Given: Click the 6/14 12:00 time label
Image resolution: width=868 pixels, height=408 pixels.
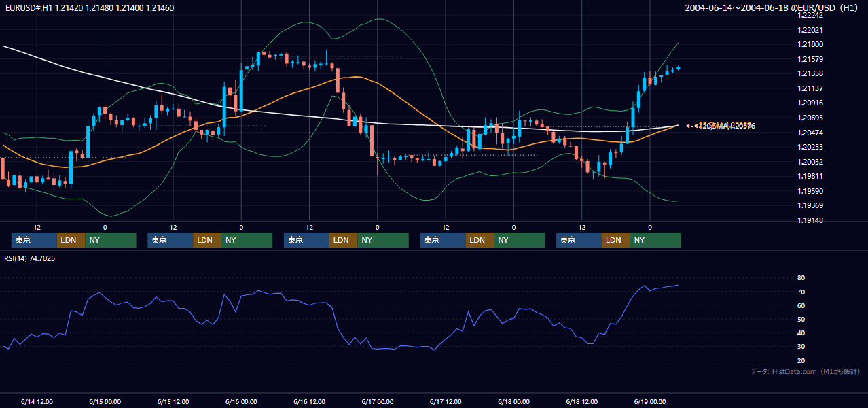Looking at the screenshot, I should [x=37, y=401].
